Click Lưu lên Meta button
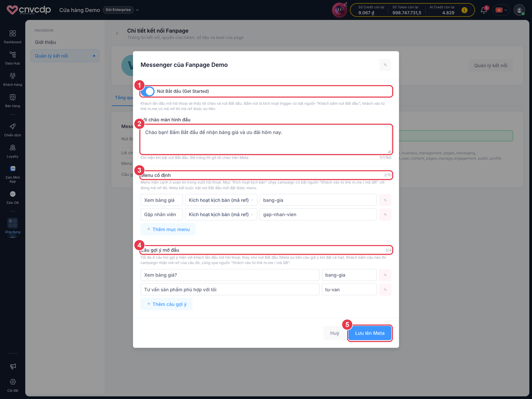532x399 pixels. [370, 333]
